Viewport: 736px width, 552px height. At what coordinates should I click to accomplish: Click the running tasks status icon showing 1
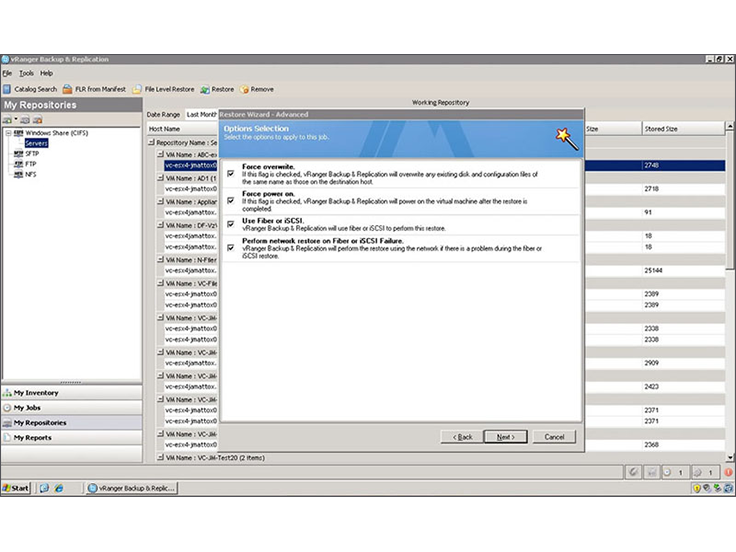tap(667, 472)
